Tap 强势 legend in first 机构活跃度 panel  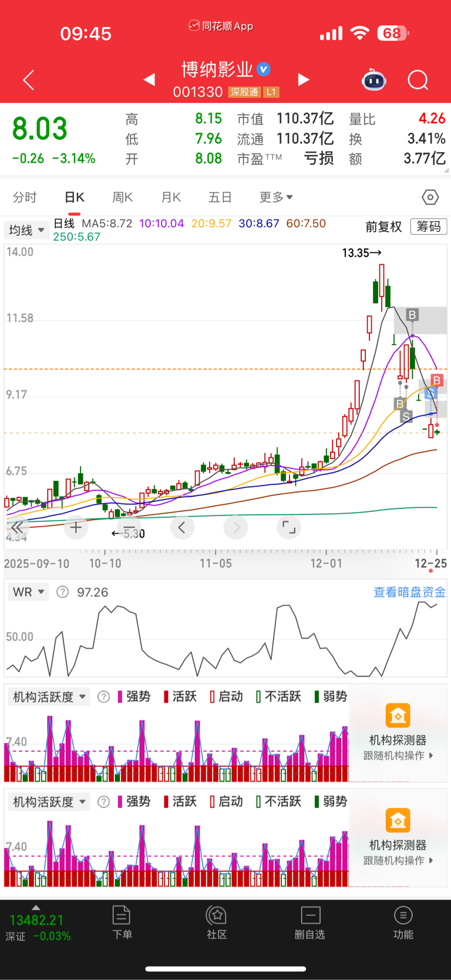tap(134, 697)
